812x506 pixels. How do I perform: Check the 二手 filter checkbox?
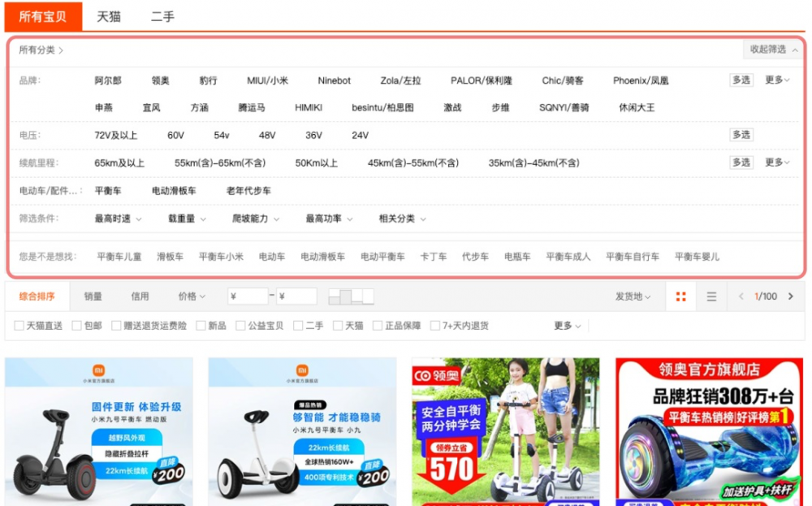point(298,325)
